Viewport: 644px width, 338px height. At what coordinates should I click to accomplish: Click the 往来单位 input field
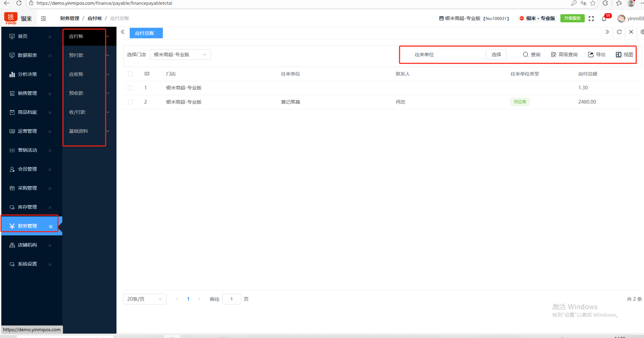[x=461, y=55]
